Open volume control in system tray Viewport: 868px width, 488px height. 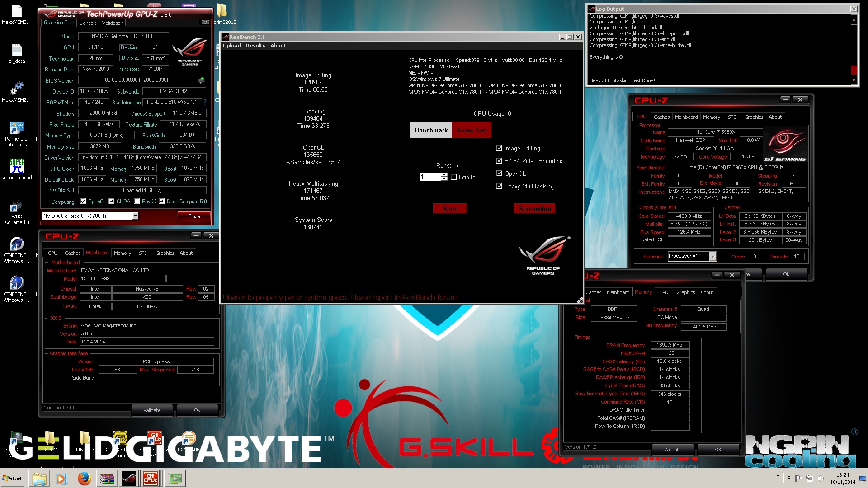pyautogui.click(x=821, y=479)
